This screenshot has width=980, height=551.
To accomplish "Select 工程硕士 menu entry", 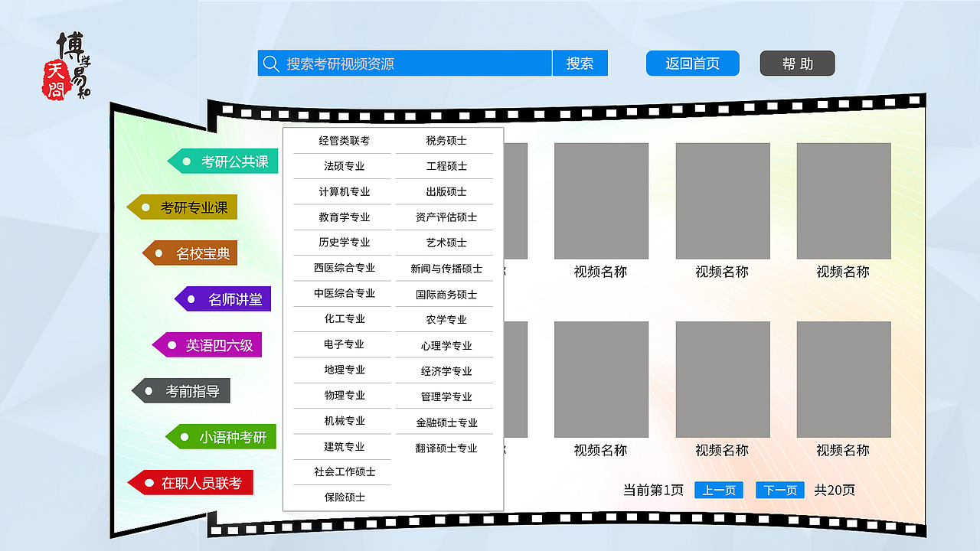I will tap(446, 166).
